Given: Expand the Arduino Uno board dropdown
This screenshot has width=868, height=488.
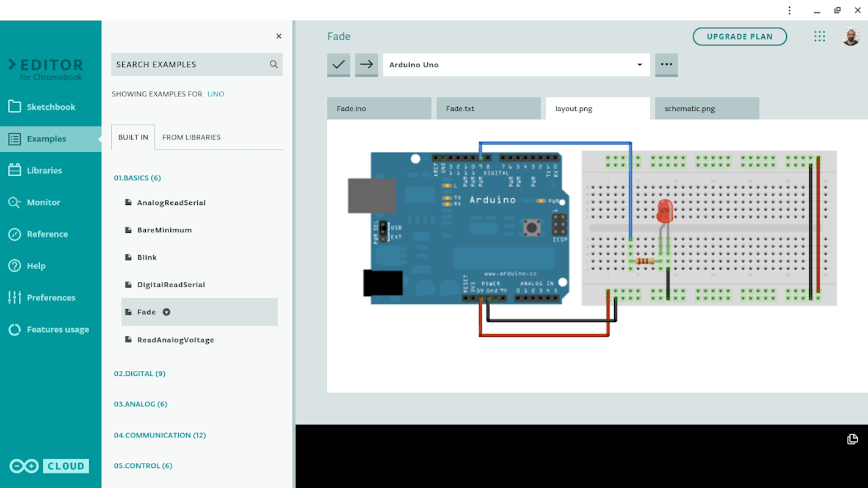Looking at the screenshot, I should coord(639,65).
